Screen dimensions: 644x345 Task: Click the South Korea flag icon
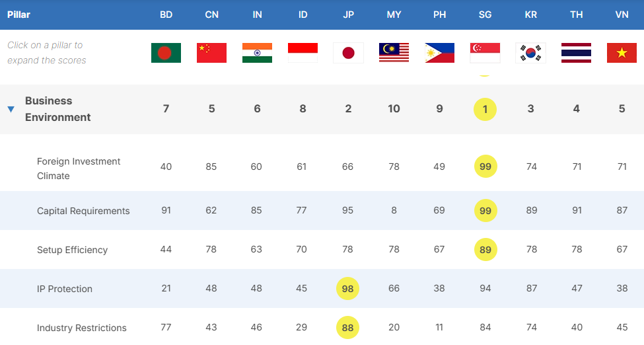point(530,53)
